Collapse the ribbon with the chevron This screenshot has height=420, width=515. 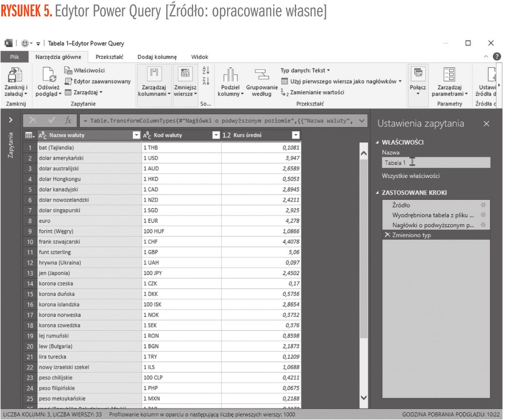point(486,57)
